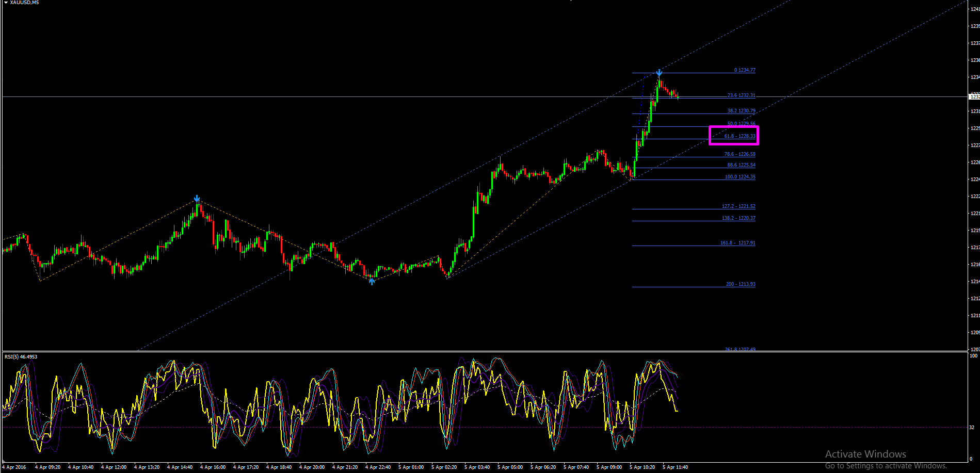980x473 pixels.
Task: Click the Fibonacci label 200 - 1213.93
Action: pos(741,284)
